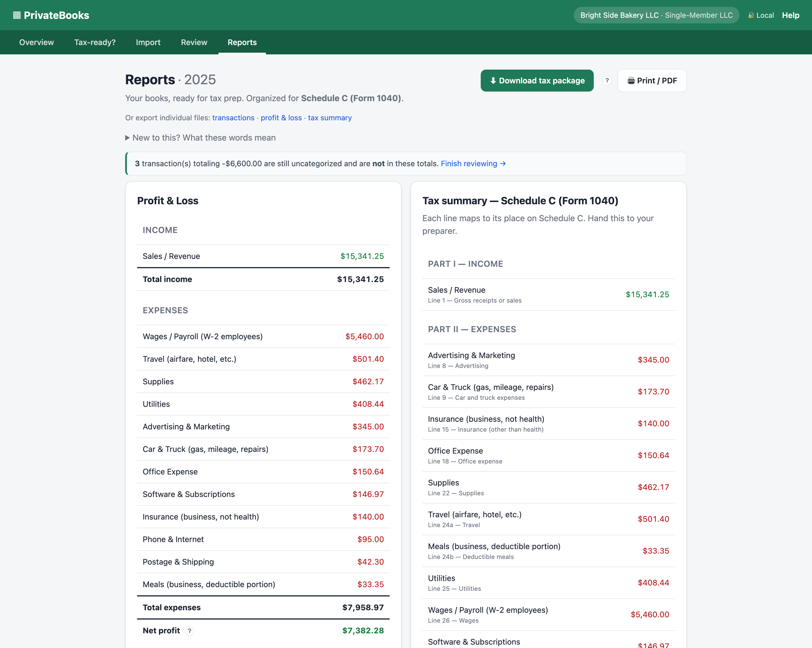Go to the Review tab
Screen dimensions: 812x648
[194, 42]
